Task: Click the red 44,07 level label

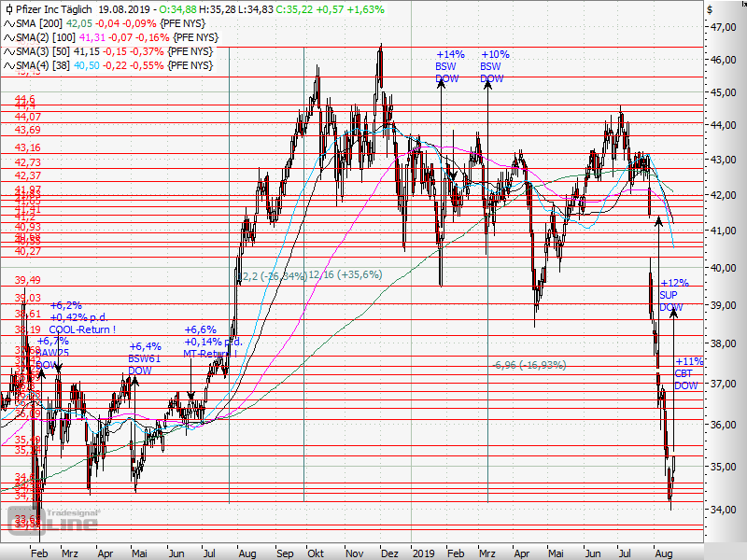Action: click(x=28, y=117)
